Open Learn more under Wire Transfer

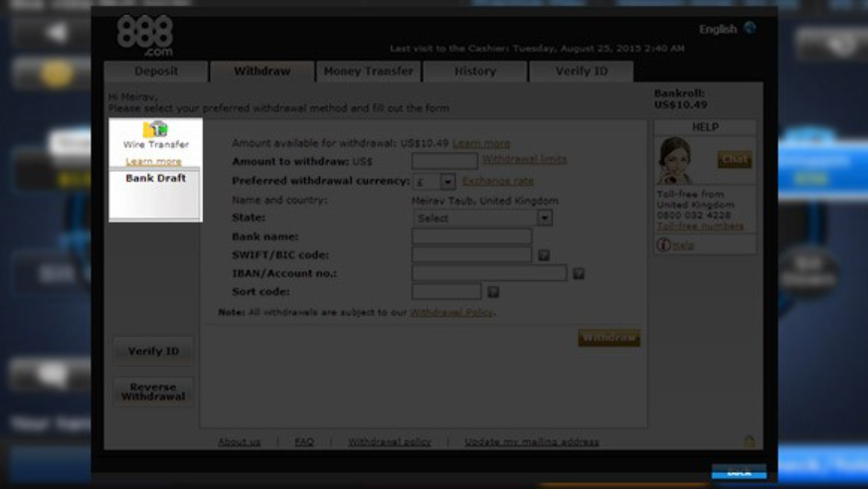(x=153, y=162)
